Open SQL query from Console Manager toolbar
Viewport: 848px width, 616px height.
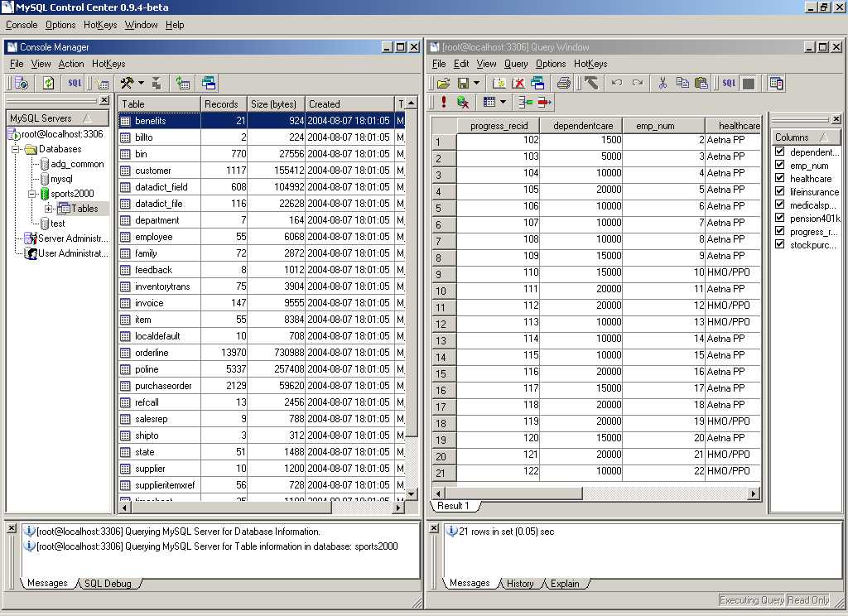pos(75,84)
